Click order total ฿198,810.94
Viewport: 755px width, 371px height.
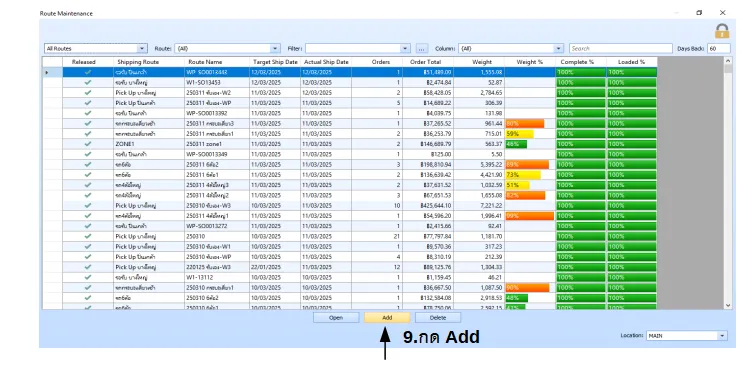click(437, 165)
